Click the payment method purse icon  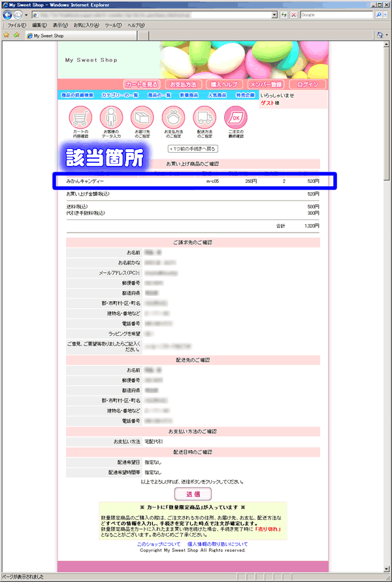click(173, 118)
